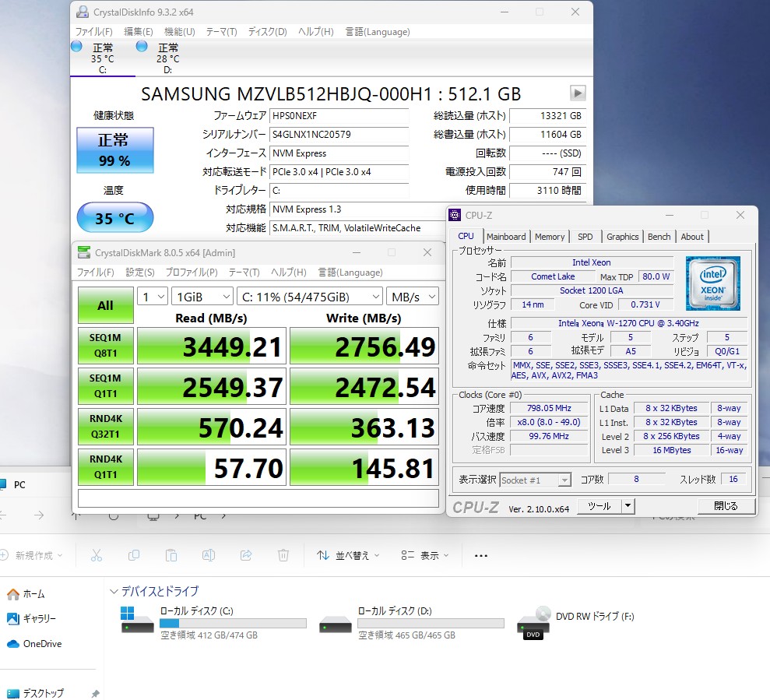Viewport: 770px width, 700px height.
Task: Click the 35 °C temperature indicator
Action: coord(115,217)
